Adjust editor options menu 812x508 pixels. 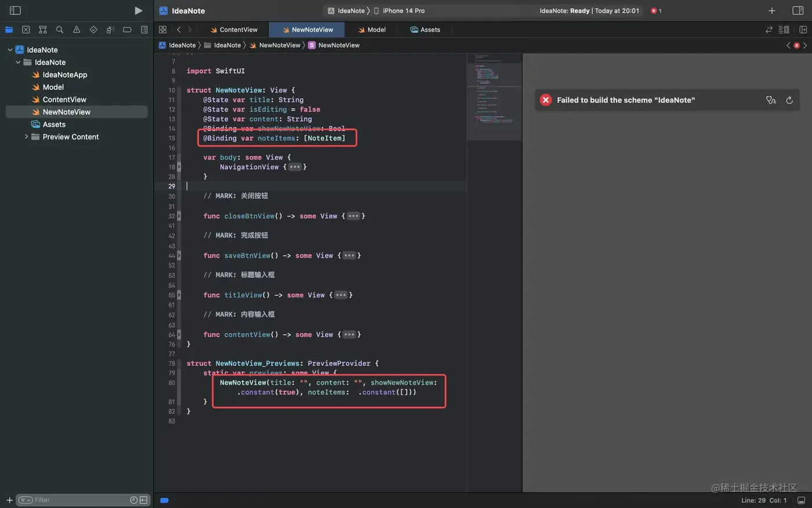tap(784, 30)
